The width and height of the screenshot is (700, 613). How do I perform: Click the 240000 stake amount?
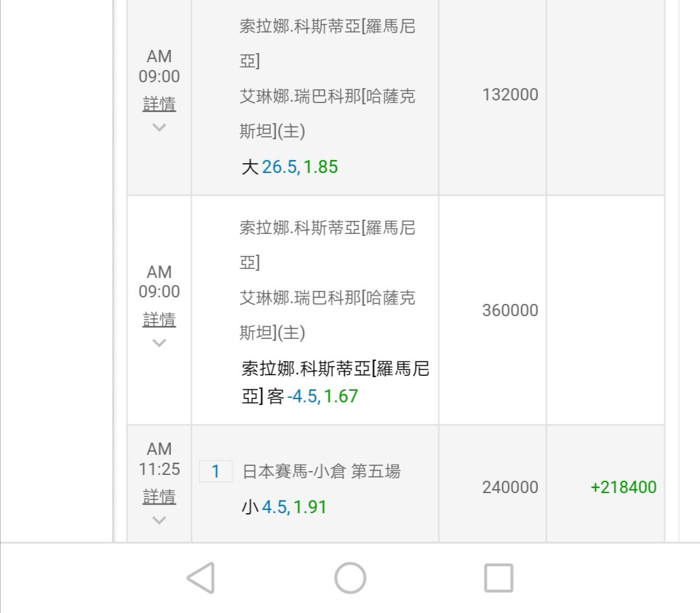coord(509,487)
